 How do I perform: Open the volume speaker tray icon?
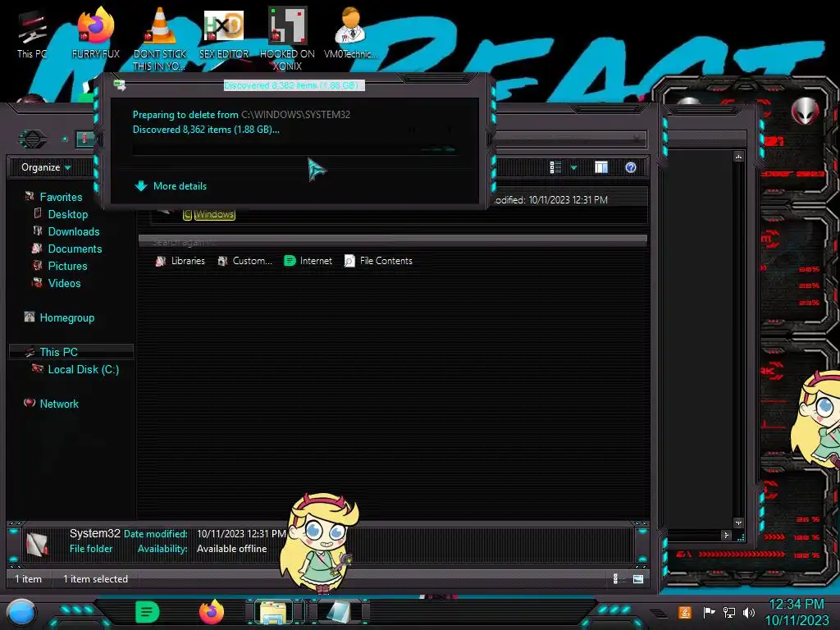tap(748, 612)
